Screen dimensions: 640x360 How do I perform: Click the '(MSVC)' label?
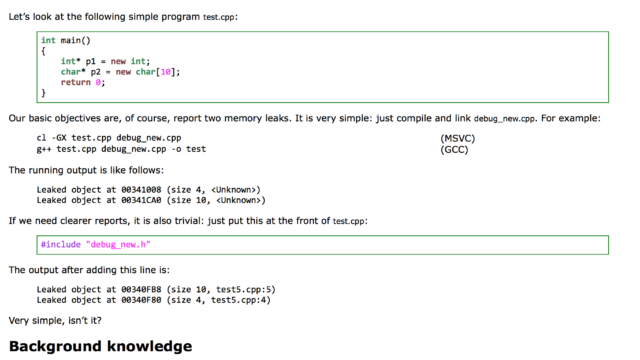(x=458, y=138)
